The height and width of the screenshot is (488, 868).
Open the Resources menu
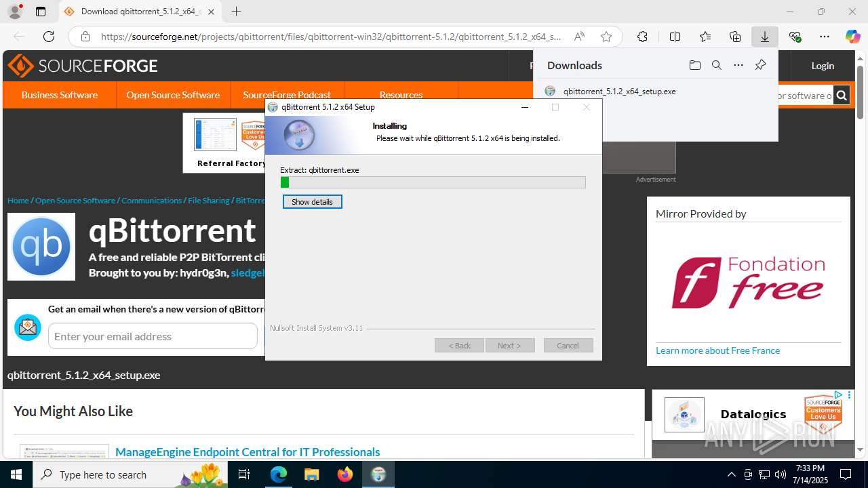401,95
